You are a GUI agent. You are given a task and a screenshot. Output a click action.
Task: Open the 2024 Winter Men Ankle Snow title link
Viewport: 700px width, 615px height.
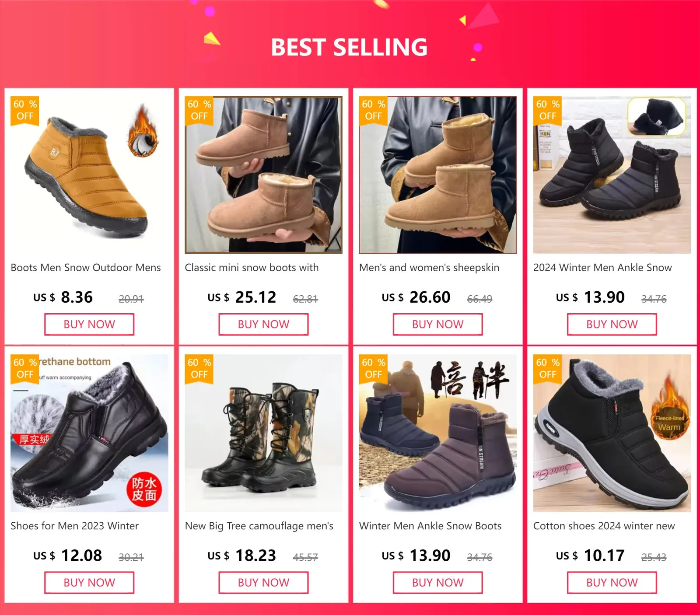pyautogui.click(x=602, y=268)
